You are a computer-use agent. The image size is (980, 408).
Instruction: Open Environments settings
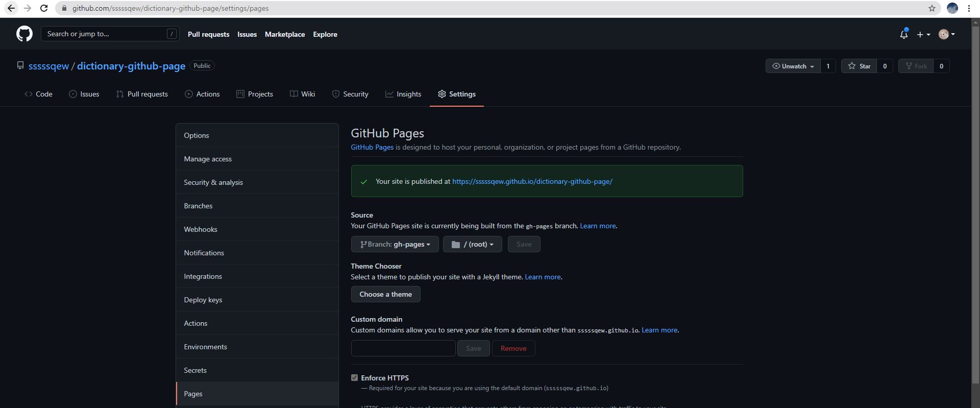point(257,347)
